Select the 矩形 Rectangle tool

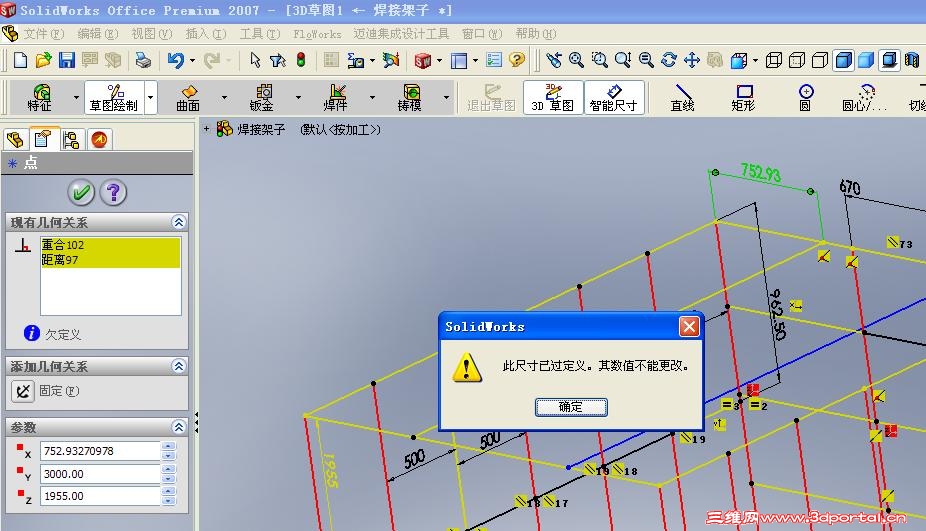coord(744,97)
